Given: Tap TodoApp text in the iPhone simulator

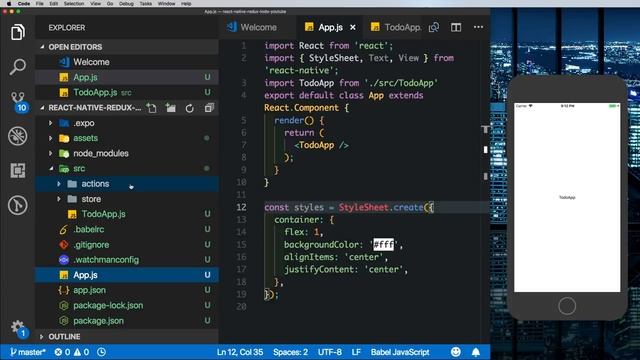Looking at the screenshot, I should pos(567,198).
